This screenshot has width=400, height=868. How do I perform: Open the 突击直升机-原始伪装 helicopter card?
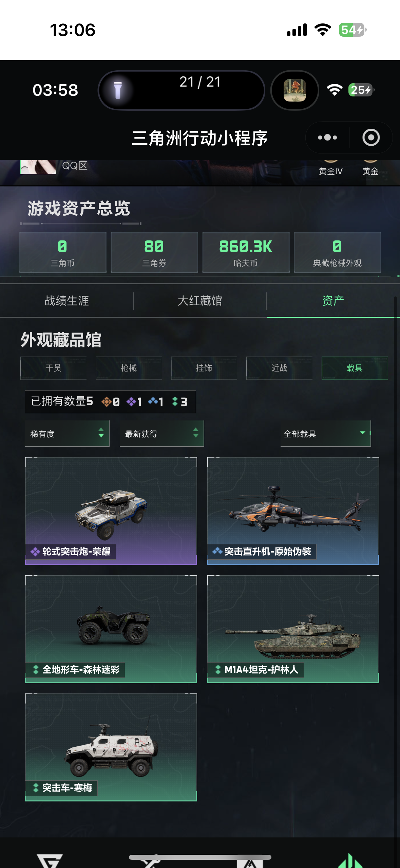point(293,511)
